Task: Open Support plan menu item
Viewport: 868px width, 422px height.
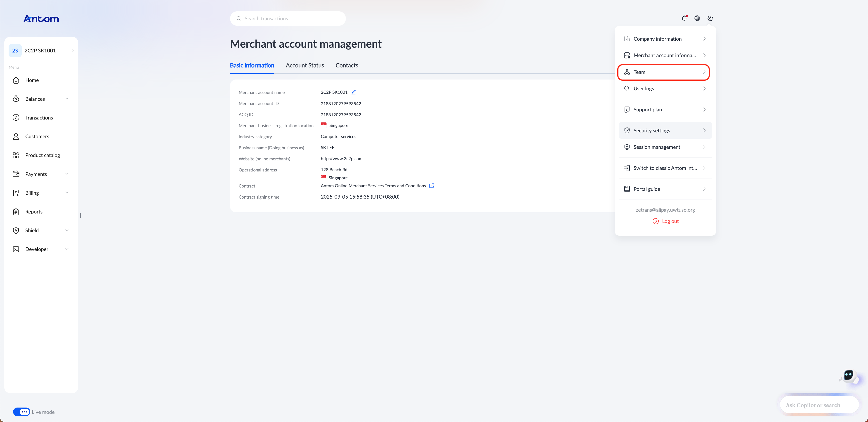Action: pos(665,110)
